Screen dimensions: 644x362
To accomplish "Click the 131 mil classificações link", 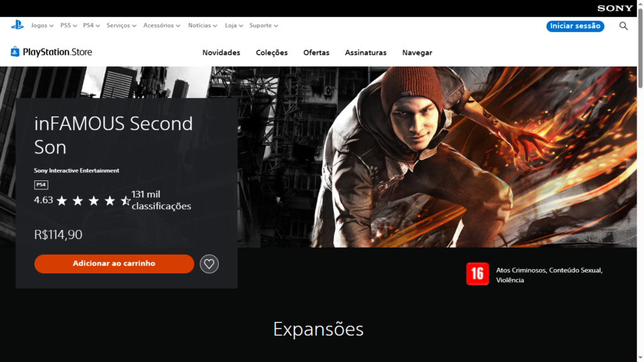I will click(161, 200).
